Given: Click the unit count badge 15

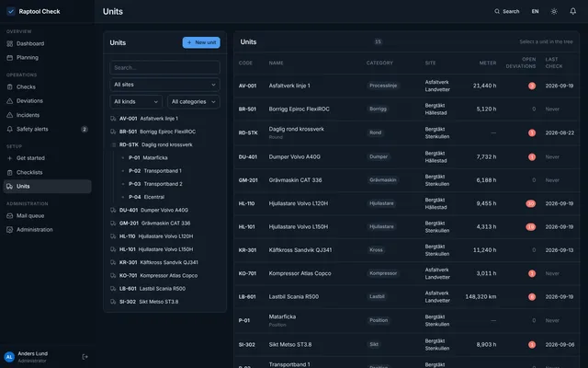Looking at the screenshot, I should [378, 41].
